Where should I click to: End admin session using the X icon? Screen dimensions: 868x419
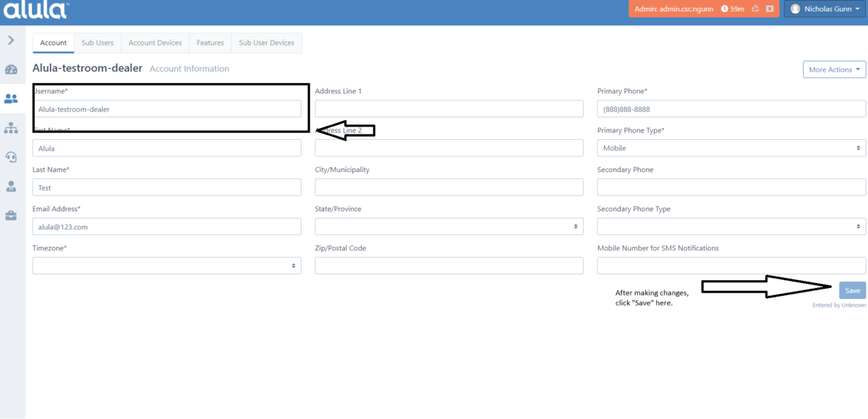(x=769, y=9)
